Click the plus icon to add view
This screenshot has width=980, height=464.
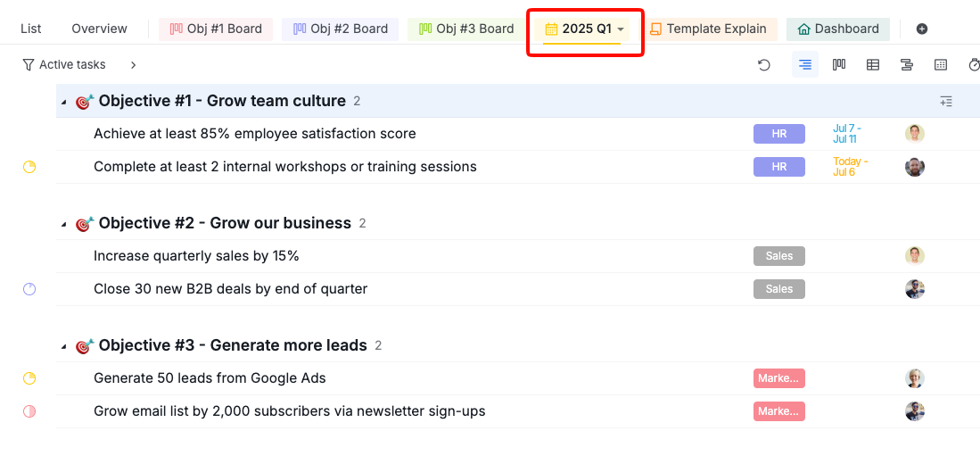coord(922,29)
